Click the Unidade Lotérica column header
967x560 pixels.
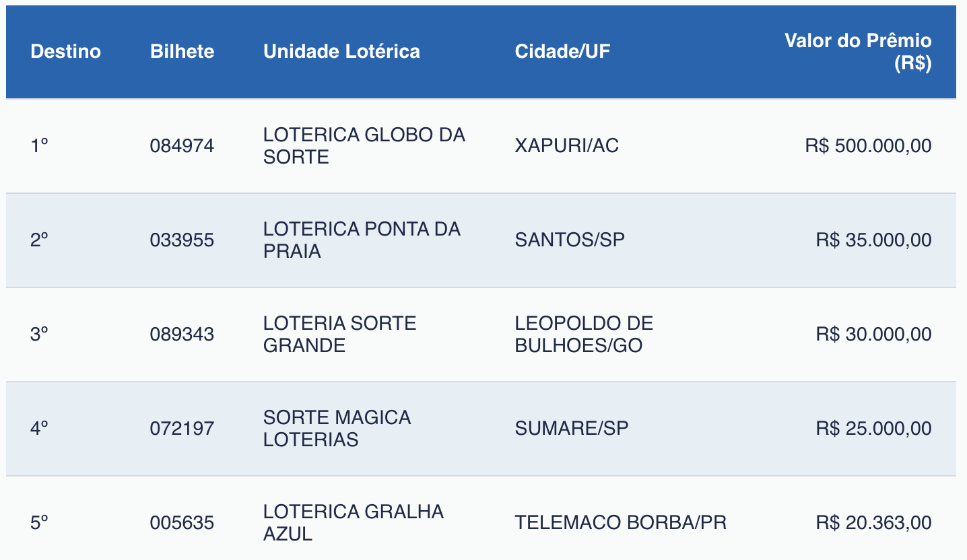click(x=341, y=51)
